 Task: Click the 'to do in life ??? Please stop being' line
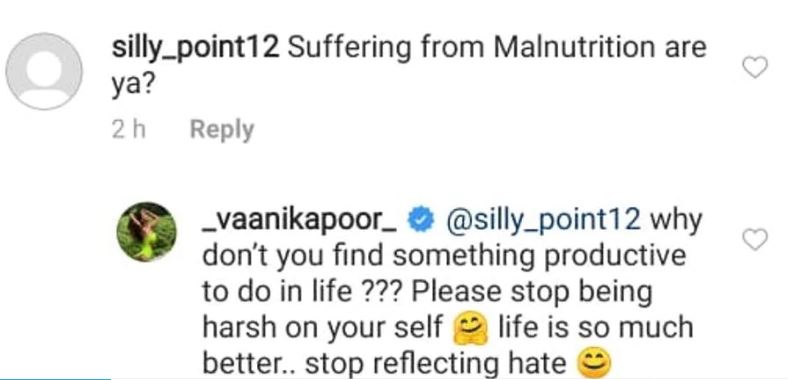pos(427,293)
